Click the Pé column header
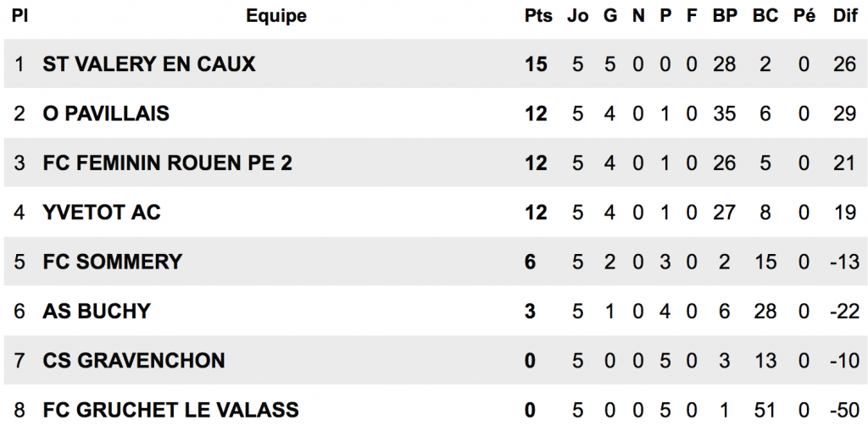 tap(804, 16)
